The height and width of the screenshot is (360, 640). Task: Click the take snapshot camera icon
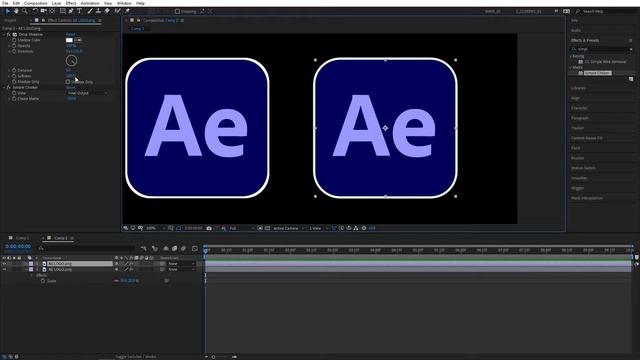pyautogui.click(x=209, y=228)
